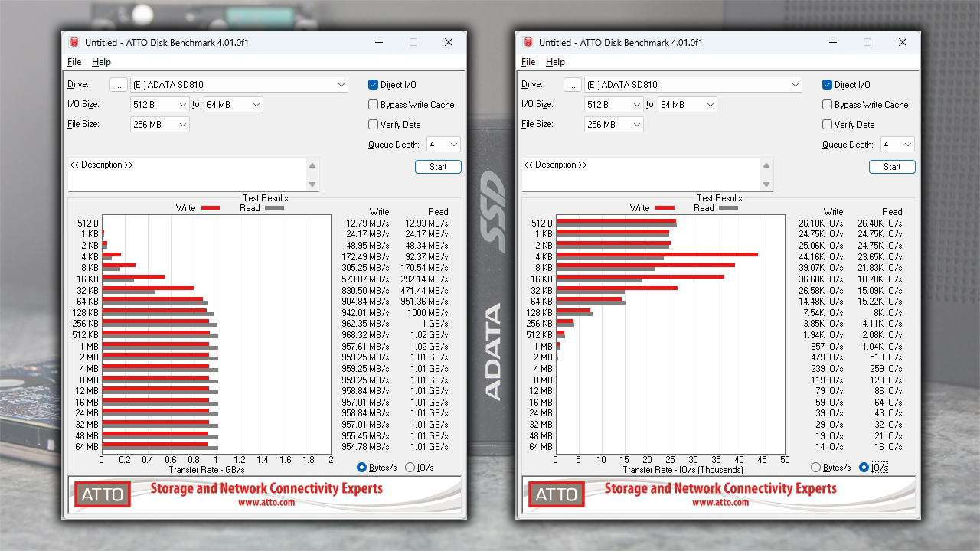This screenshot has height=551, width=980.
Task: Click the "Transfer Rate - GB/s" axis label
Action: (207, 470)
